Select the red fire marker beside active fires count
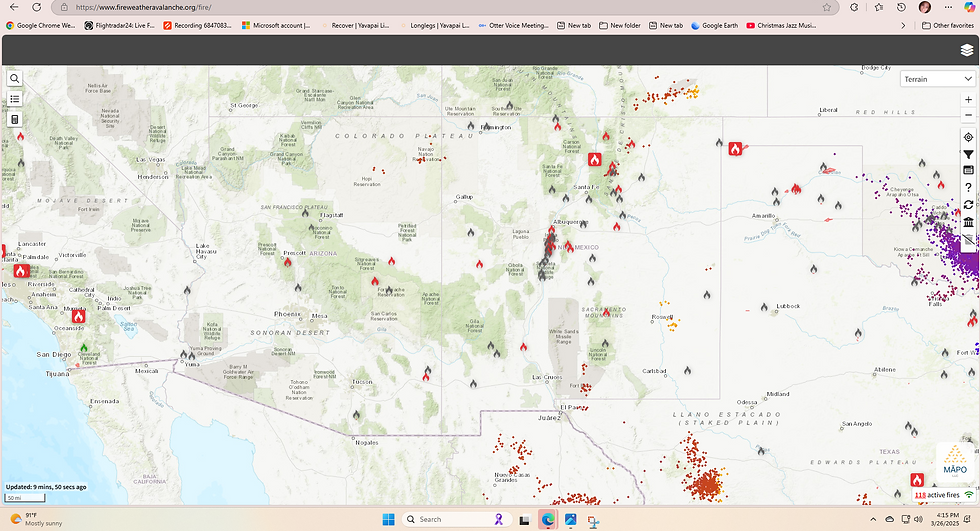The height and width of the screenshot is (531, 980). (x=917, y=480)
